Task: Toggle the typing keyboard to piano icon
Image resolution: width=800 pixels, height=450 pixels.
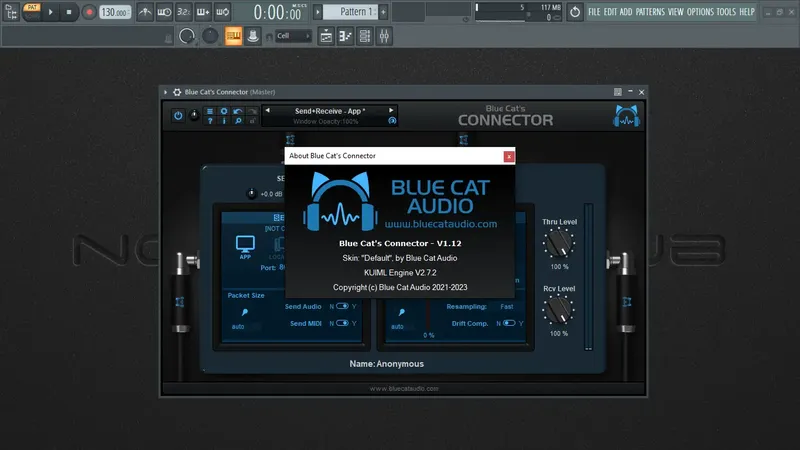Action: (x=234, y=36)
